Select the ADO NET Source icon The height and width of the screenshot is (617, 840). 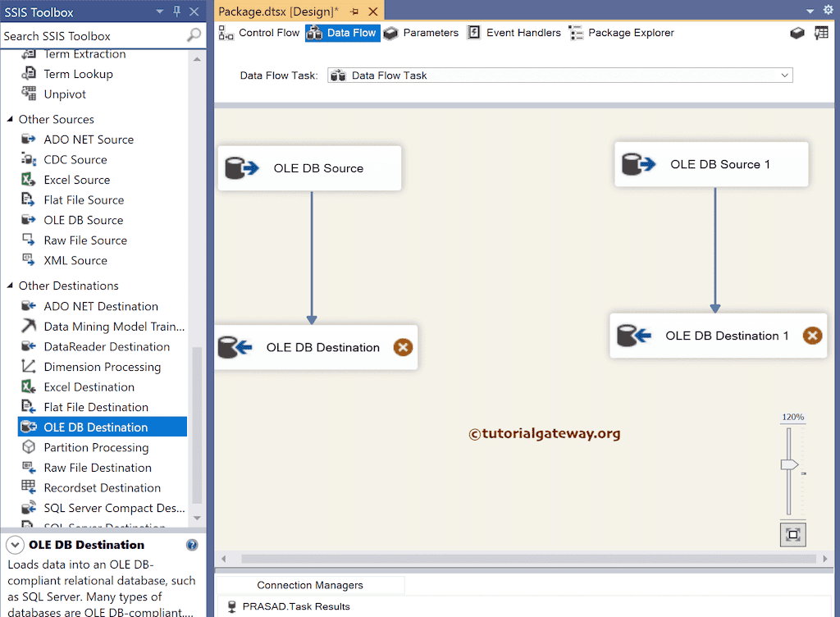[x=29, y=139]
